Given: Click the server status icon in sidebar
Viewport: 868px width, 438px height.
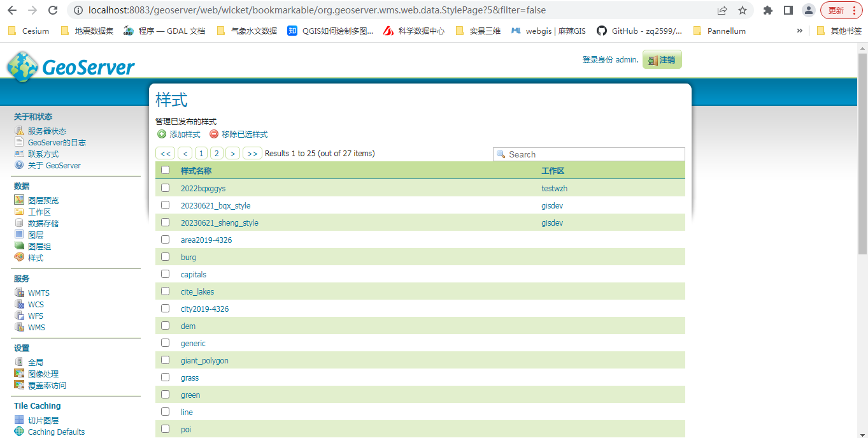Looking at the screenshot, I should point(19,131).
